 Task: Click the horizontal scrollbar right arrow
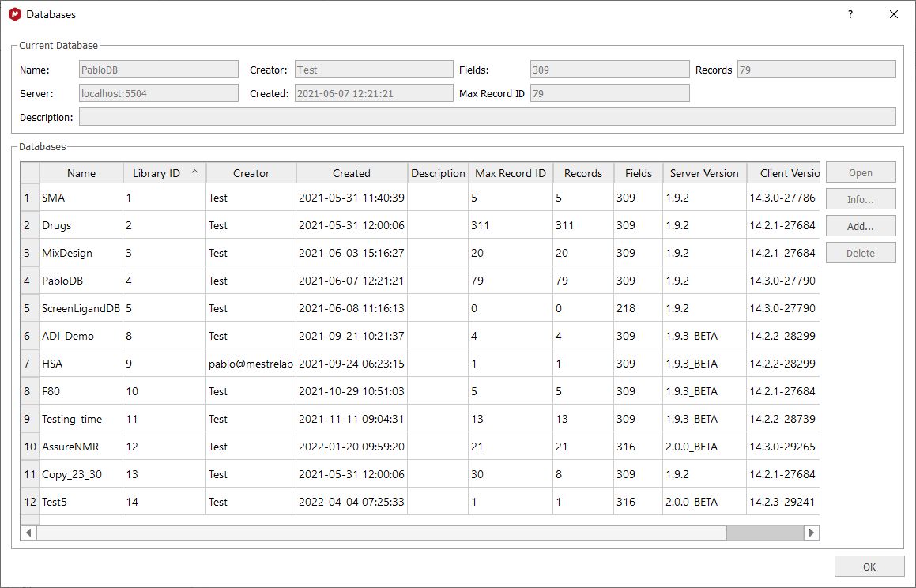(x=812, y=533)
